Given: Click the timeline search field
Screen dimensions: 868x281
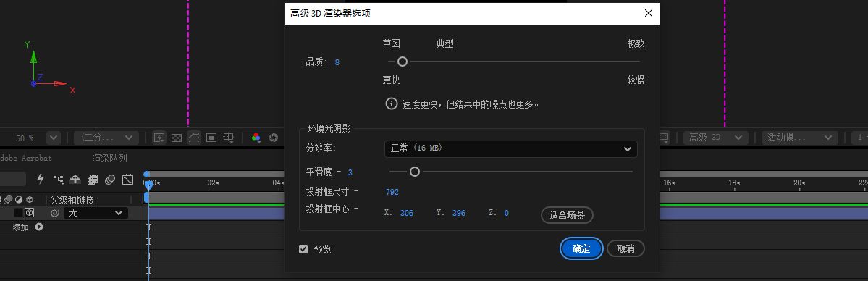Looking at the screenshot, I should (13, 179).
